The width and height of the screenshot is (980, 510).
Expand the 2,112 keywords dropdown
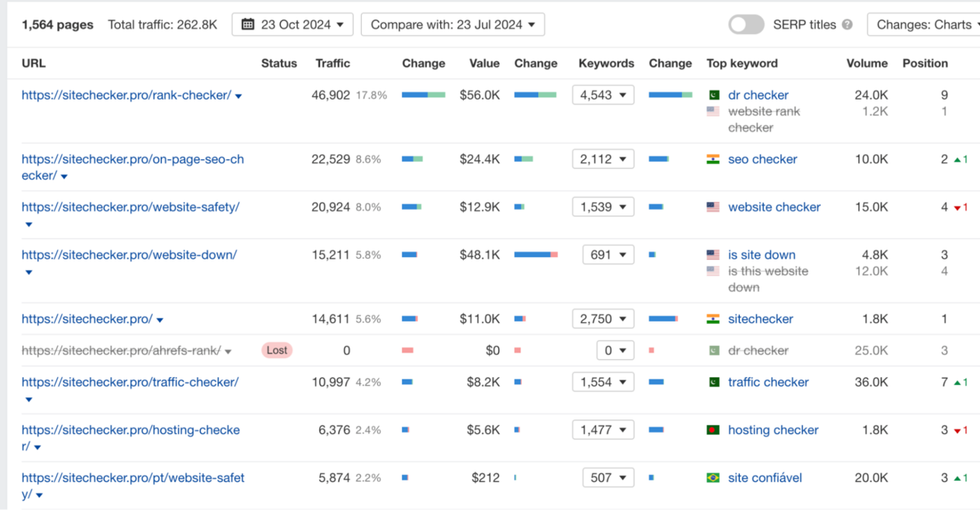pyautogui.click(x=603, y=159)
